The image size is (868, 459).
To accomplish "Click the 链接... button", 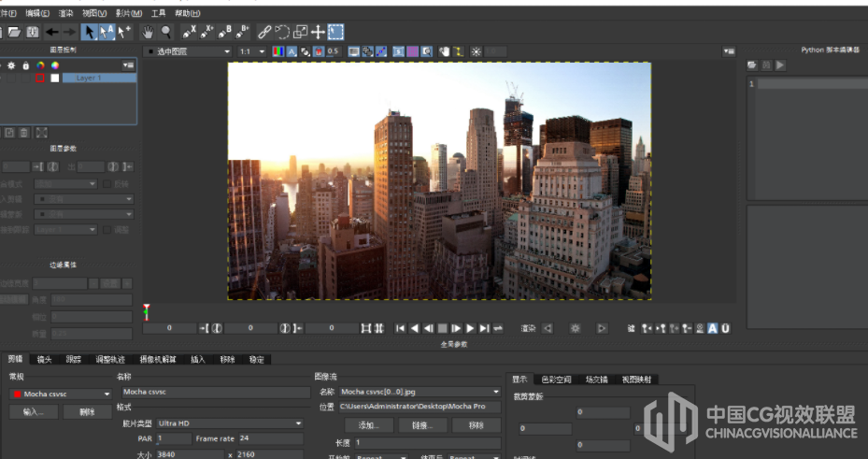I will click(422, 425).
